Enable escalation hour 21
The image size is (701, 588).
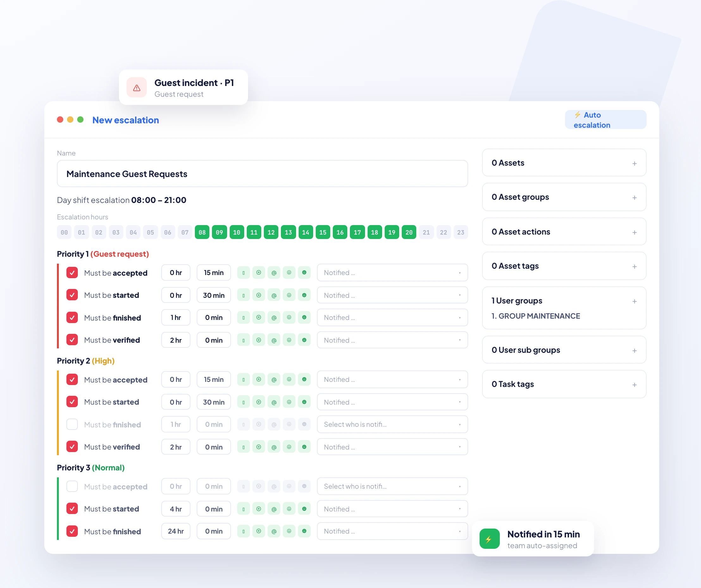pos(426,232)
